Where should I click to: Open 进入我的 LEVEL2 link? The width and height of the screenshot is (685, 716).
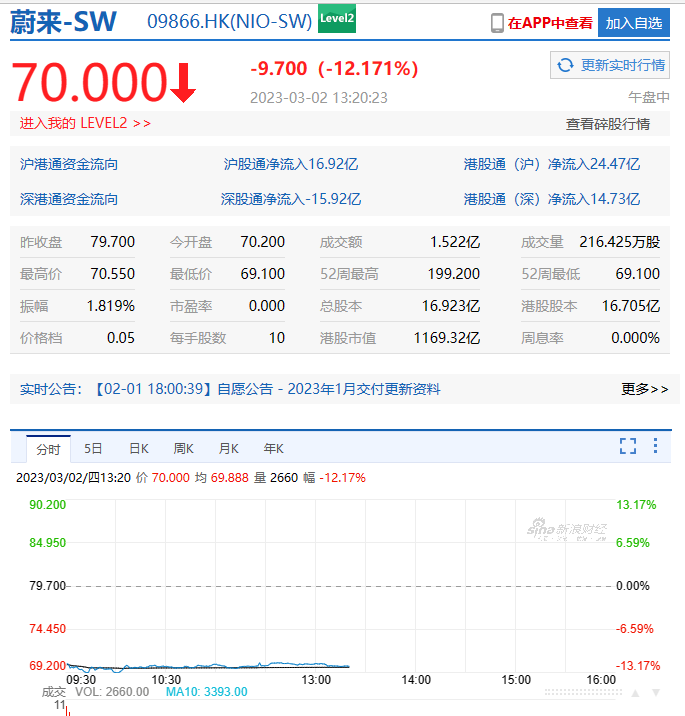[x=85, y=123]
